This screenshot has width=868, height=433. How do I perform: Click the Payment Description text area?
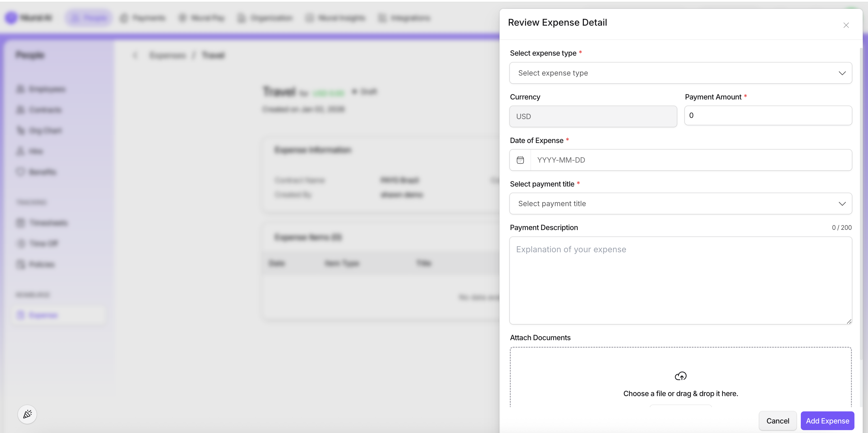[680, 280]
